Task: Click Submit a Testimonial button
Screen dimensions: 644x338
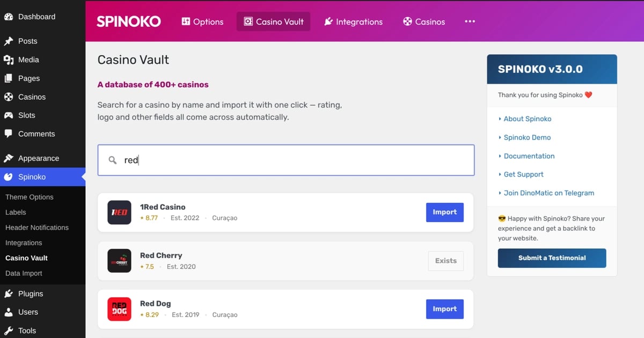Action: coord(552,258)
